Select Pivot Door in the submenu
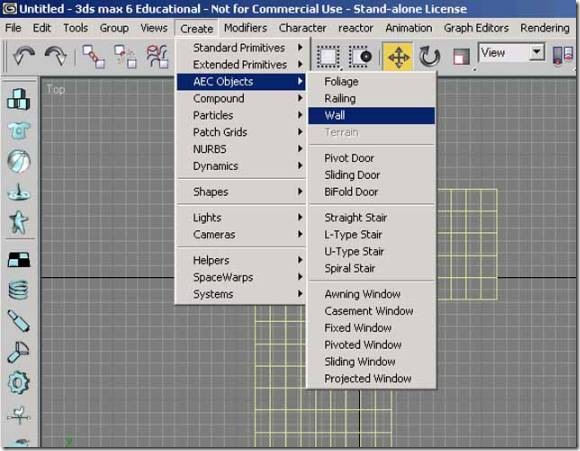Screen dimensions: 580x451 372,158
